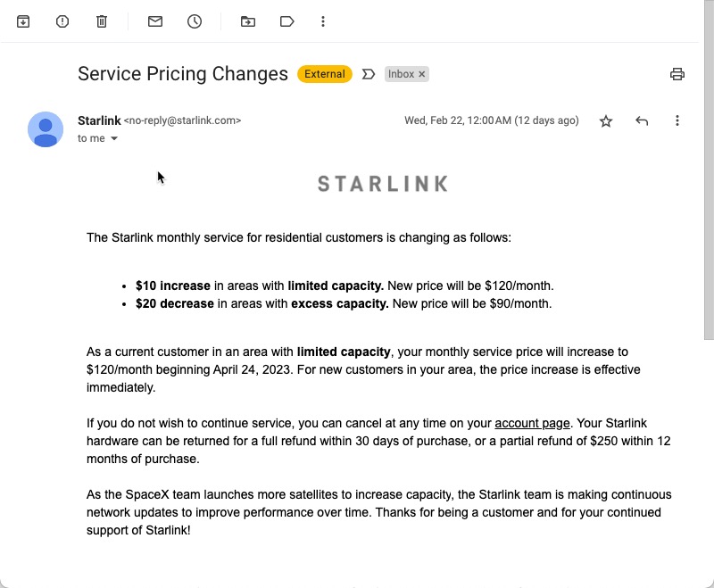Delete the email with the trash icon
The width and height of the screenshot is (714, 588).
(x=102, y=21)
